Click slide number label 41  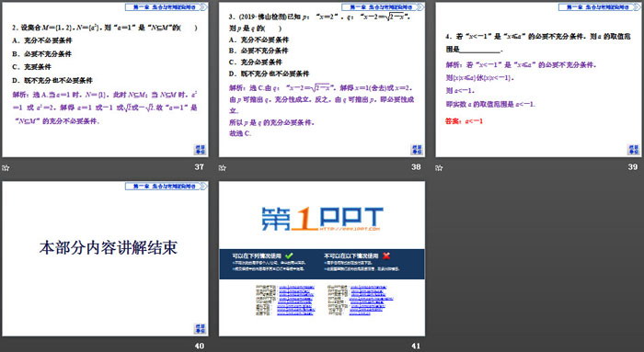point(416,346)
